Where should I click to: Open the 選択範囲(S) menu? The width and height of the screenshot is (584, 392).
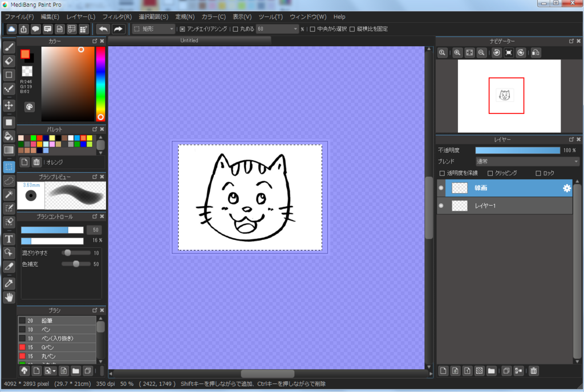[x=153, y=17]
